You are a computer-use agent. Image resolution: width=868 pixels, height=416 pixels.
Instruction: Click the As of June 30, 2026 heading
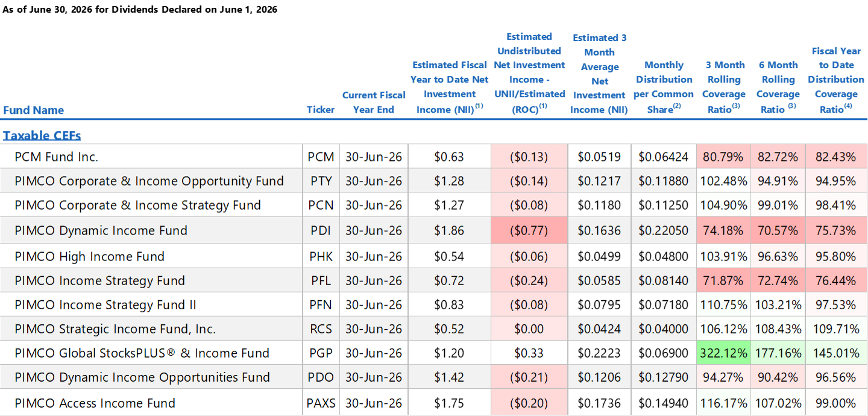tap(140, 10)
